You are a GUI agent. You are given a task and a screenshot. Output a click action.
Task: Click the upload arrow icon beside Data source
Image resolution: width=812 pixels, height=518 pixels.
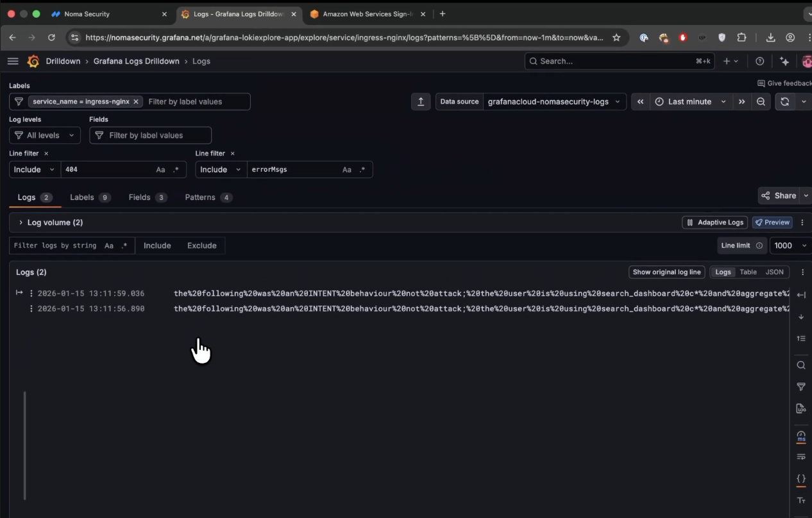(x=421, y=101)
